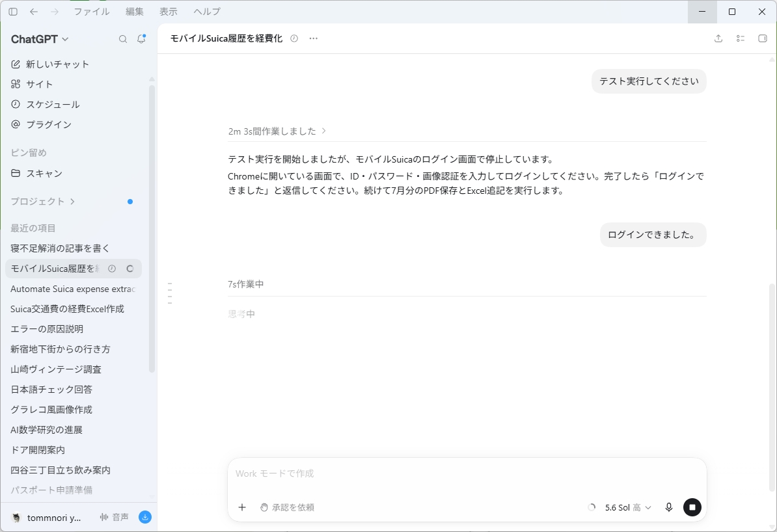Click the microphone dictation icon
The image size is (777, 532).
pyautogui.click(x=669, y=507)
